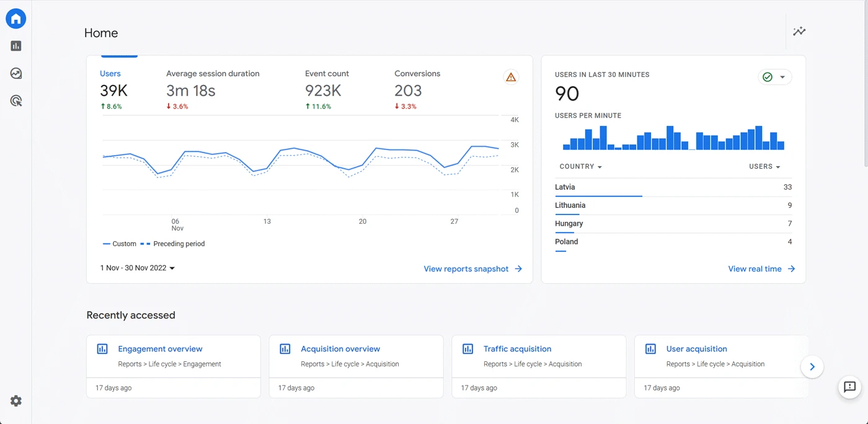868x424 pixels.
Task: Open Engagement overview report link
Action: 160,349
